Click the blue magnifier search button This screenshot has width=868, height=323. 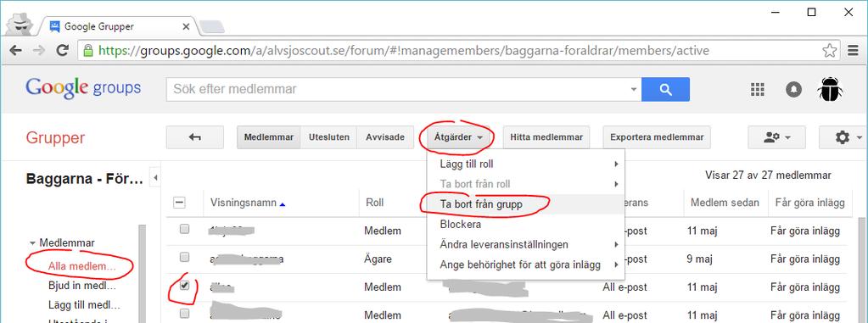[665, 89]
